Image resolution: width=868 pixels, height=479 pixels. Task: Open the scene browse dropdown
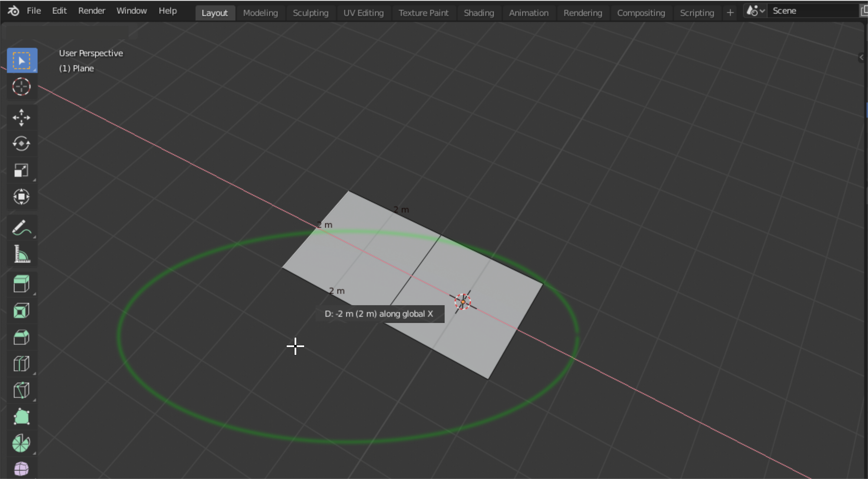click(755, 11)
